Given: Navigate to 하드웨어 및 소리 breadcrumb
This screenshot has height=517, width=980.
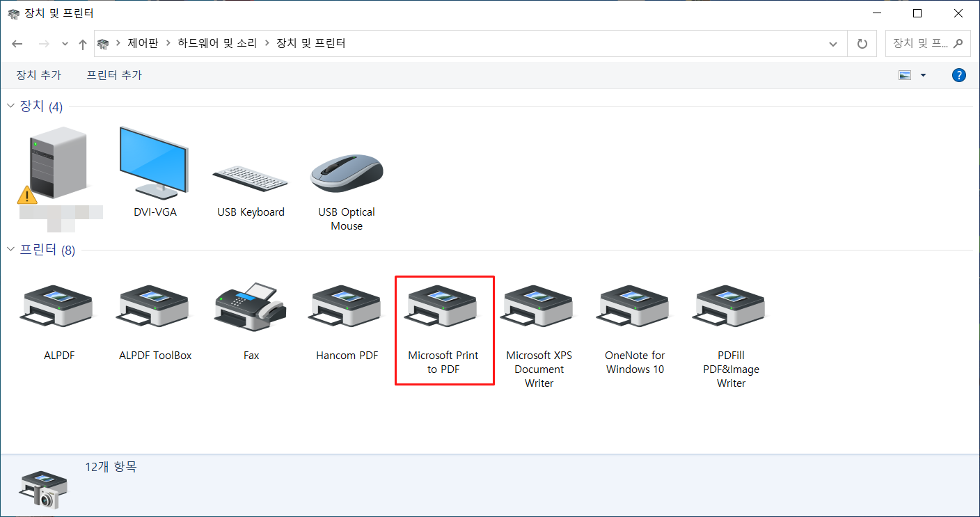Looking at the screenshot, I should click(x=217, y=44).
